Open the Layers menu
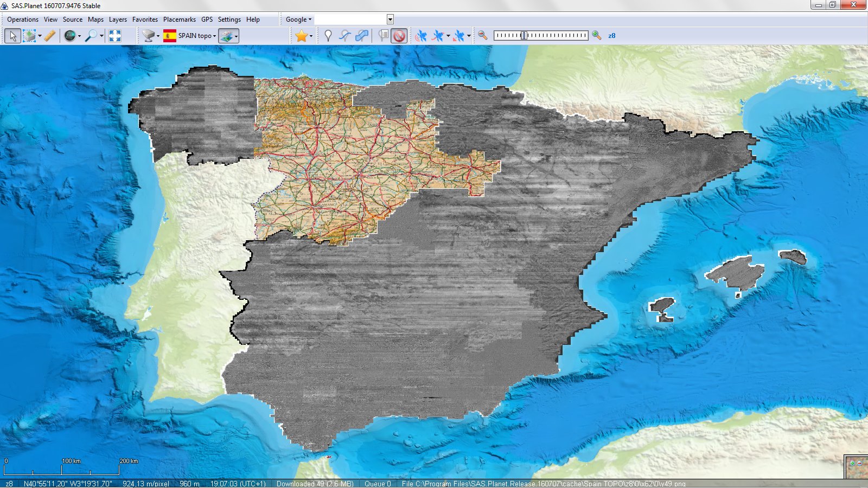The image size is (868, 488). tap(118, 20)
